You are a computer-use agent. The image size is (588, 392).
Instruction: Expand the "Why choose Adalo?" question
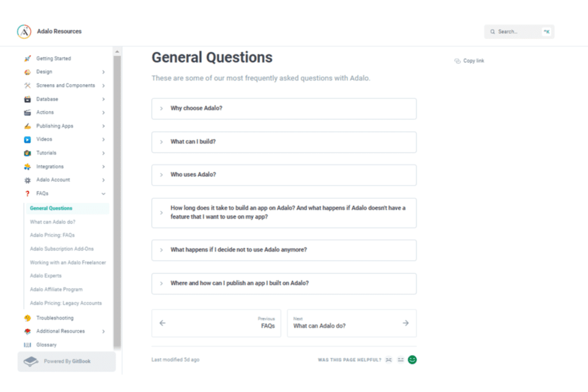pyautogui.click(x=284, y=108)
